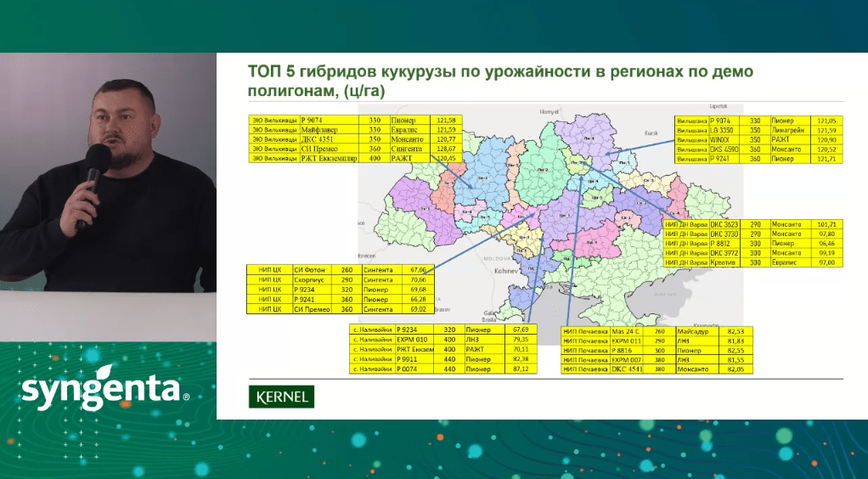
Task: Click the Майфлавер hybrid cell
Action: pos(329,130)
